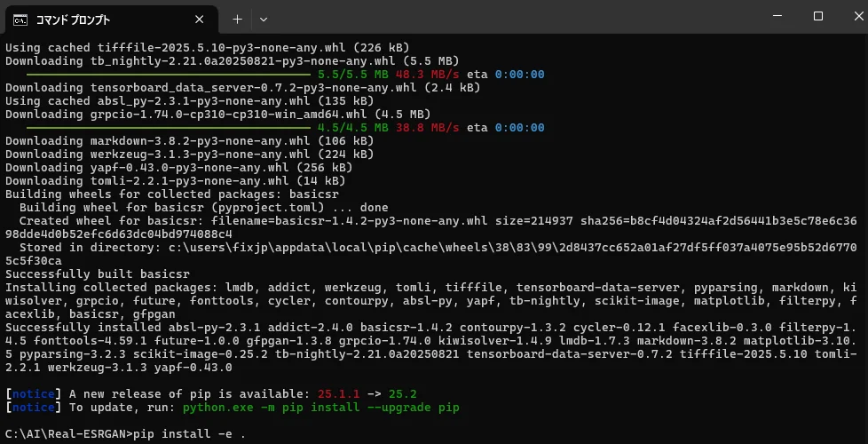
Task: Click the completed 5.5/5.5 MB progress bar
Action: tap(168, 75)
